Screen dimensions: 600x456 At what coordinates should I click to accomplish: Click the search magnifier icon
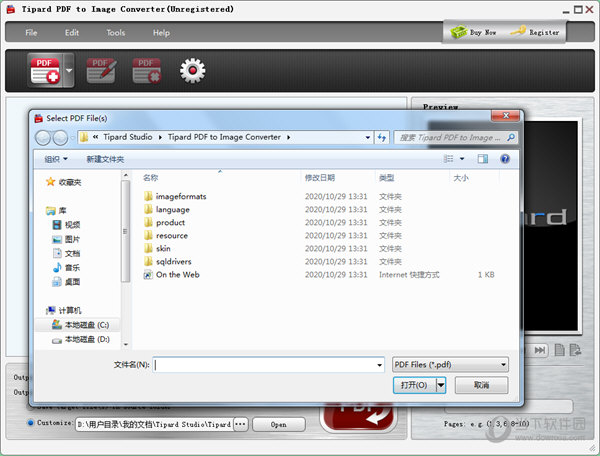[x=511, y=137]
